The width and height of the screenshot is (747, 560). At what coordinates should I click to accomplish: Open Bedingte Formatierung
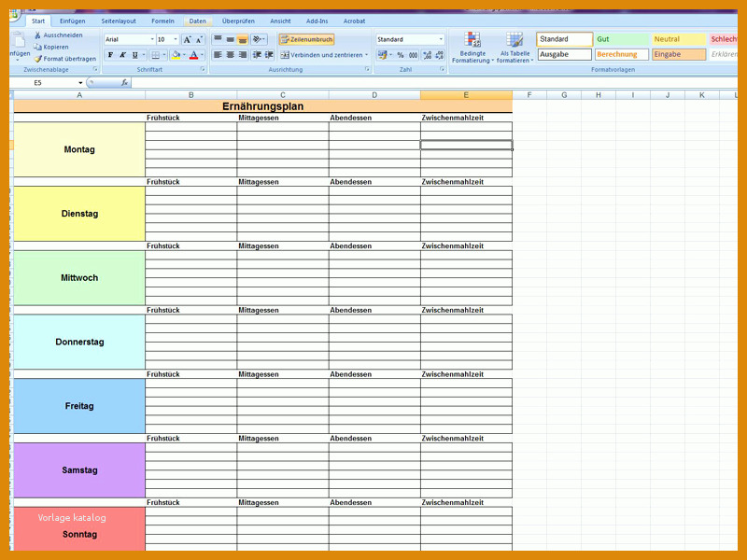(472, 48)
